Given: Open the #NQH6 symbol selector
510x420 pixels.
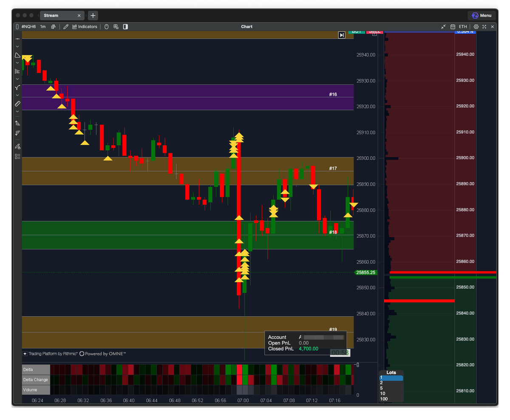Looking at the screenshot, I should (29, 27).
